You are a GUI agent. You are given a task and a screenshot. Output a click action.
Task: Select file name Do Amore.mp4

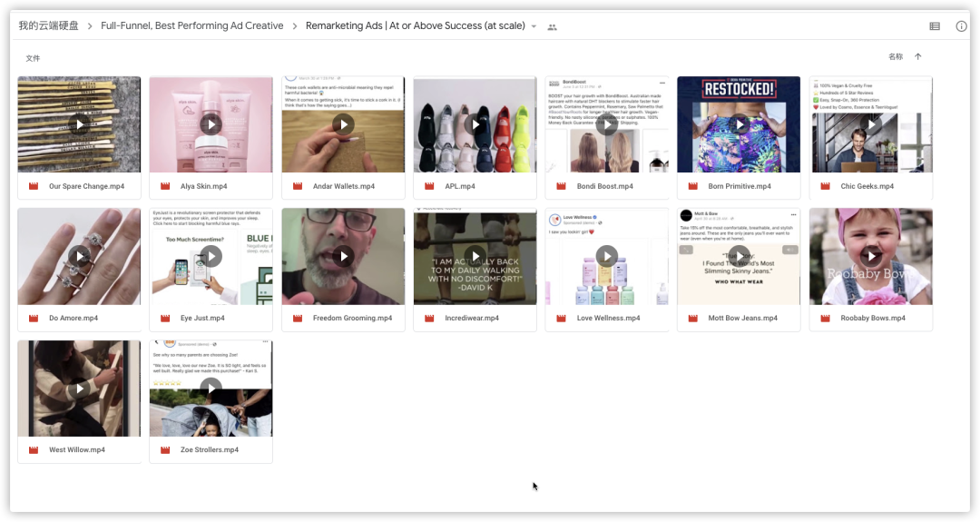tap(73, 319)
